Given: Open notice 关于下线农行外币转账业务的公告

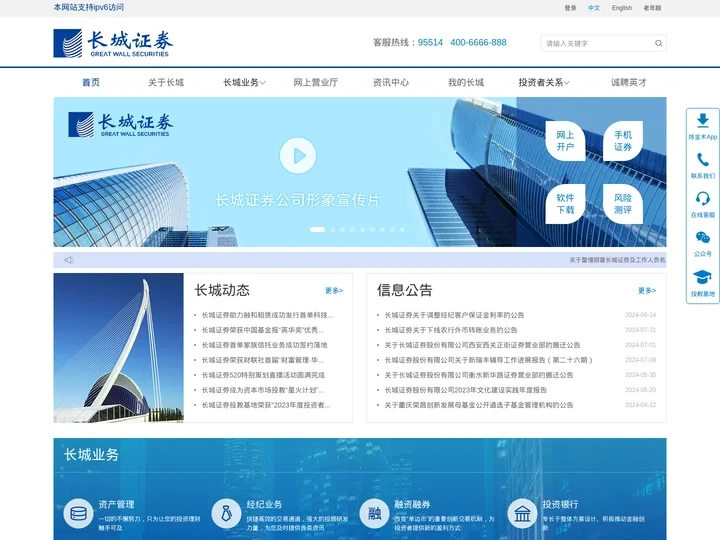Looking at the screenshot, I should (451, 330).
